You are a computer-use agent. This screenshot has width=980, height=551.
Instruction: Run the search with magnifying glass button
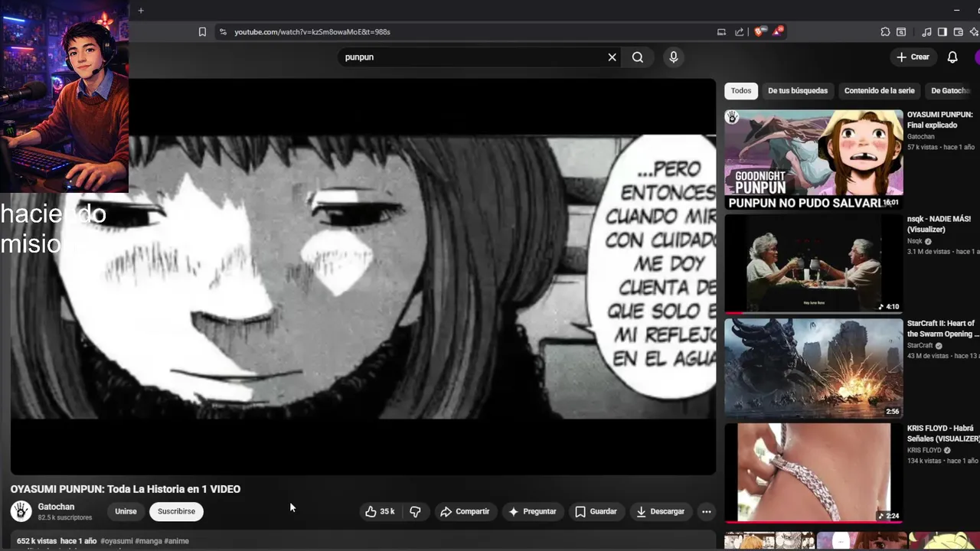[x=638, y=57]
